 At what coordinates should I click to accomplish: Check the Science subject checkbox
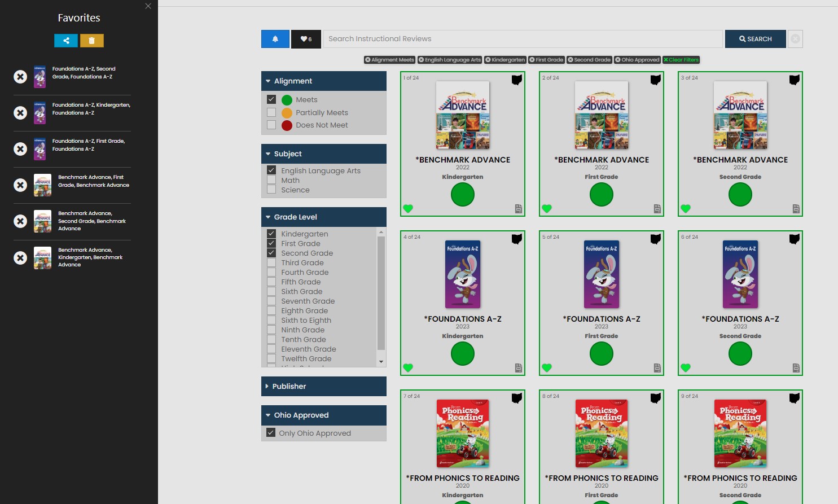271,190
